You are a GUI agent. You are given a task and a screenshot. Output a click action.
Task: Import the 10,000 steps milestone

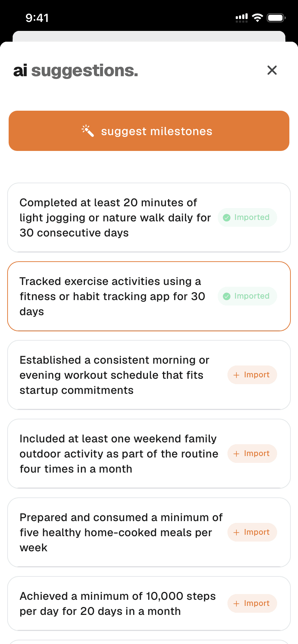click(252, 603)
